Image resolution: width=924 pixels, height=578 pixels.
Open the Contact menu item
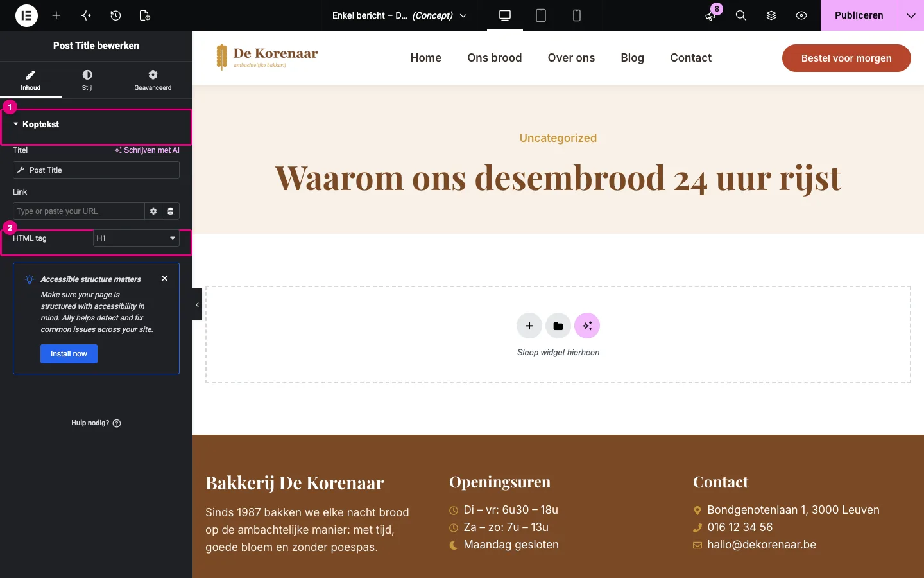pyautogui.click(x=691, y=58)
